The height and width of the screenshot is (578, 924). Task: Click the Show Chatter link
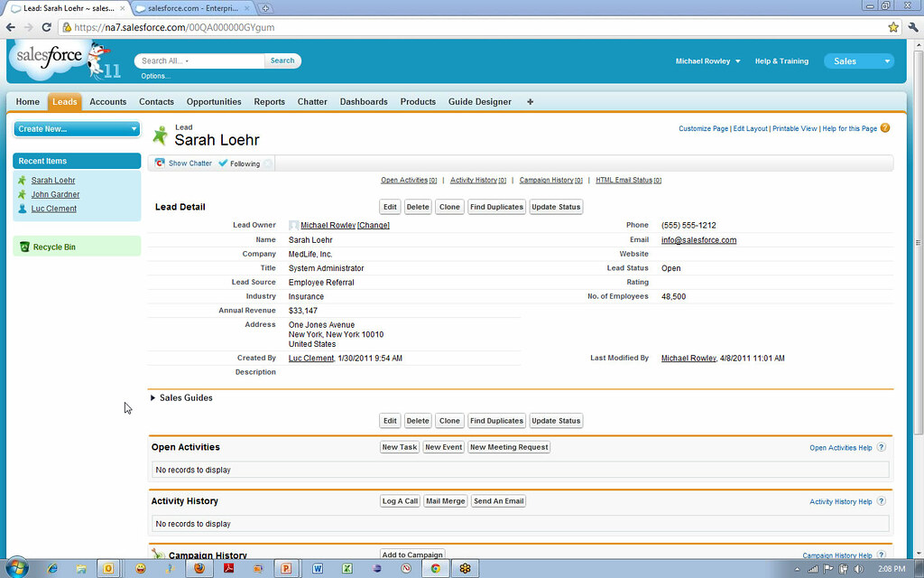pyautogui.click(x=189, y=163)
